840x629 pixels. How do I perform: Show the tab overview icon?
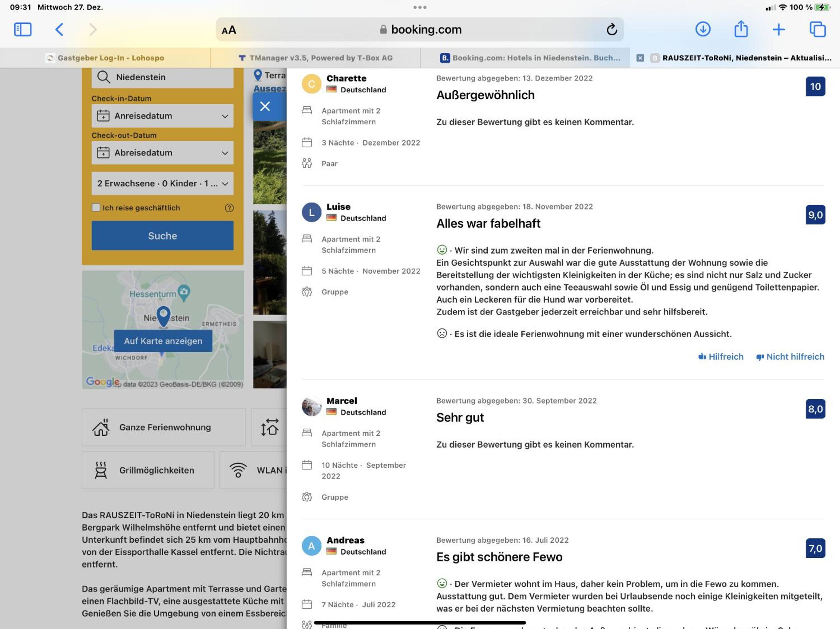(x=817, y=29)
